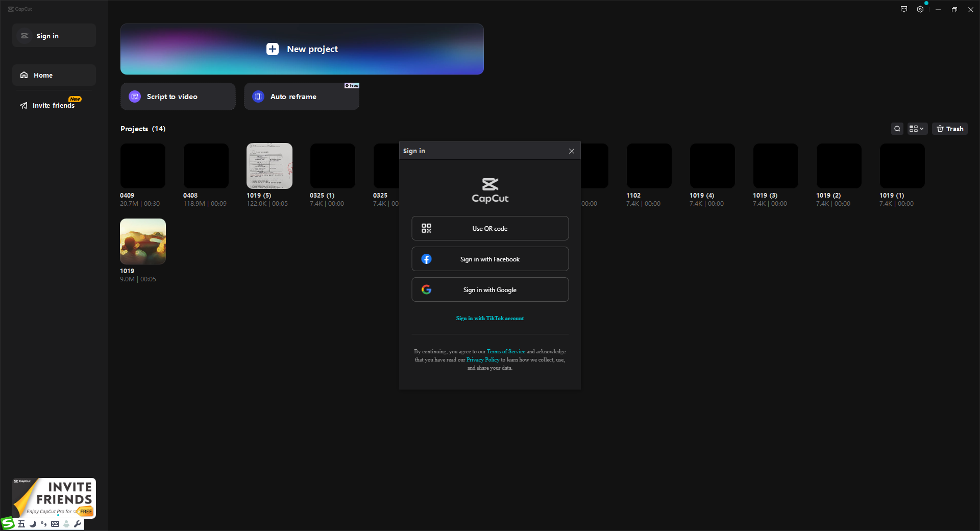Click the project name label "1102"
The width and height of the screenshot is (980, 531).
coord(633,196)
